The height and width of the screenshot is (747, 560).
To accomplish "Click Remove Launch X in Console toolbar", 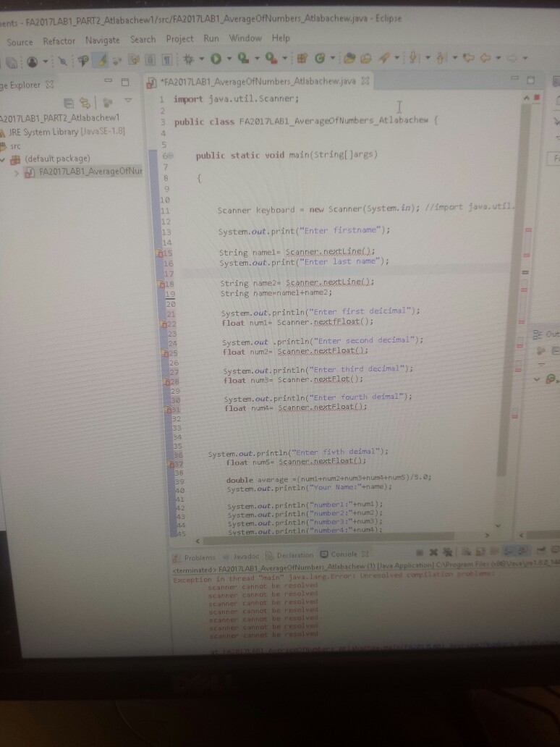I will [x=433, y=552].
